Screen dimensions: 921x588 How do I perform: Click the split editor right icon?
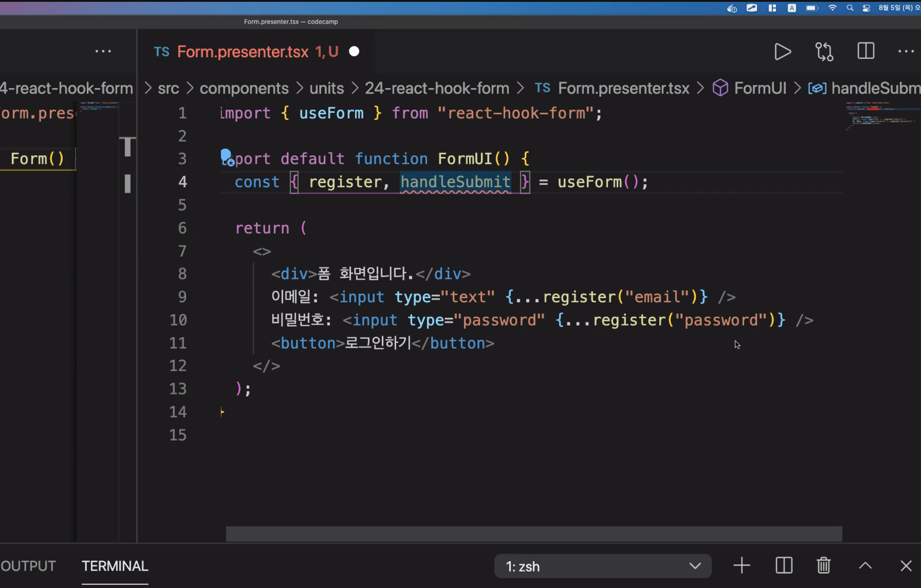point(865,51)
